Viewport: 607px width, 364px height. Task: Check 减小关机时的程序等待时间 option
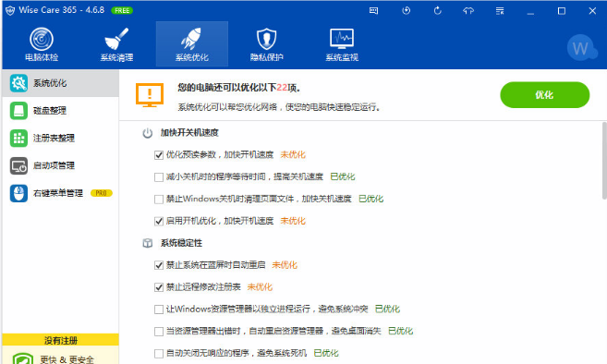159,177
